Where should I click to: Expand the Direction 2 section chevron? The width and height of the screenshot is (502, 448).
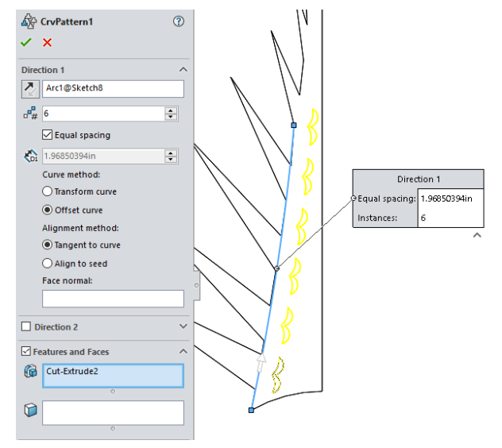point(183,326)
